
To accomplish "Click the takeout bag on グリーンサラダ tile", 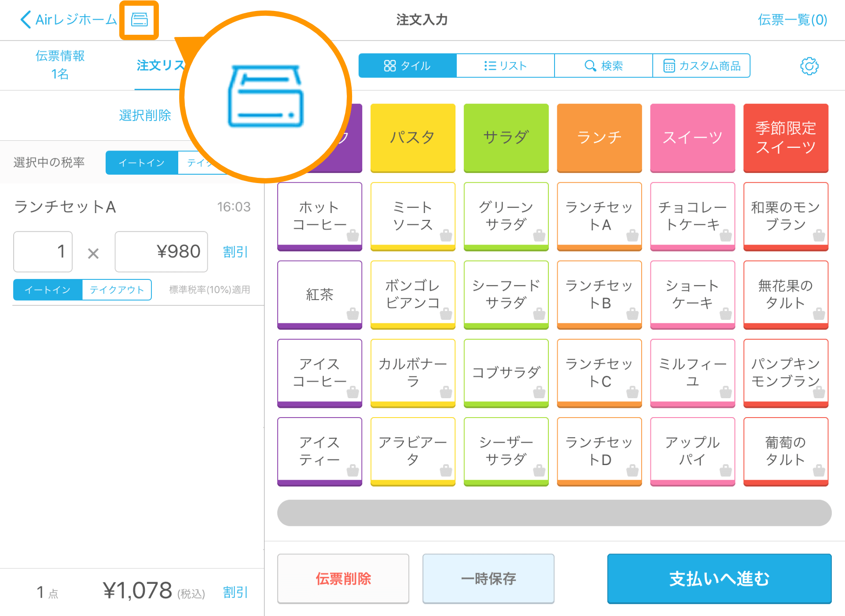I will [x=539, y=235].
